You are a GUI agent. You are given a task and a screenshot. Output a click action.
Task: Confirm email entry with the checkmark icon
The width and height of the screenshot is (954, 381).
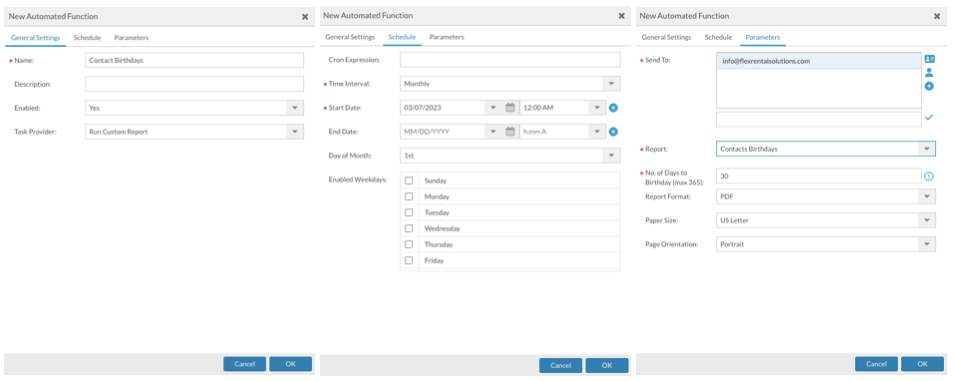tap(929, 117)
